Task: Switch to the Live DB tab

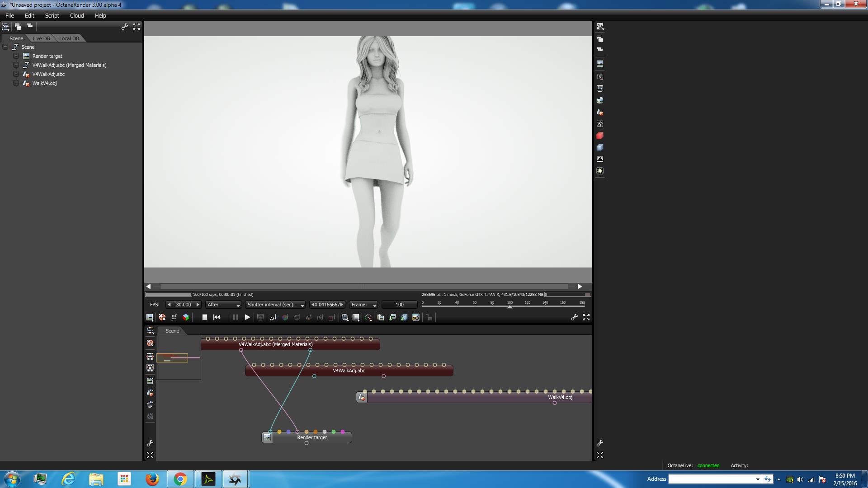Action: [x=41, y=38]
